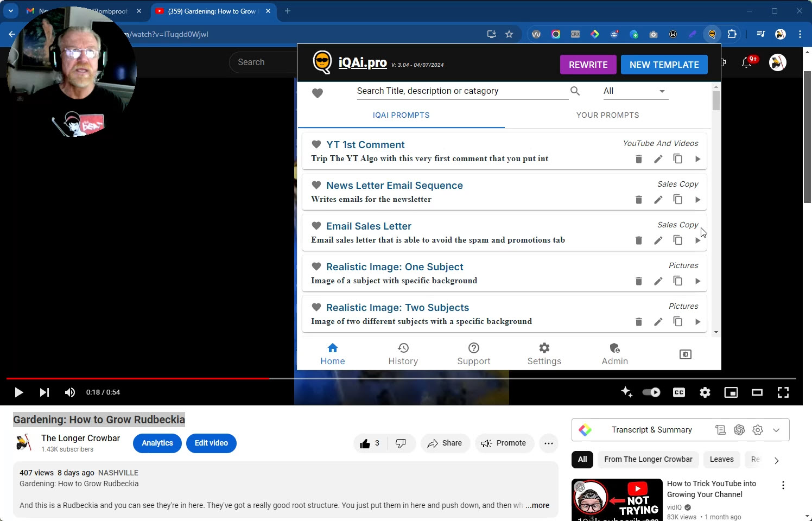Image resolution: width=812 pixels, height=521 pixels.
Task: Click the REWRITE button
Action: point(588,65)
